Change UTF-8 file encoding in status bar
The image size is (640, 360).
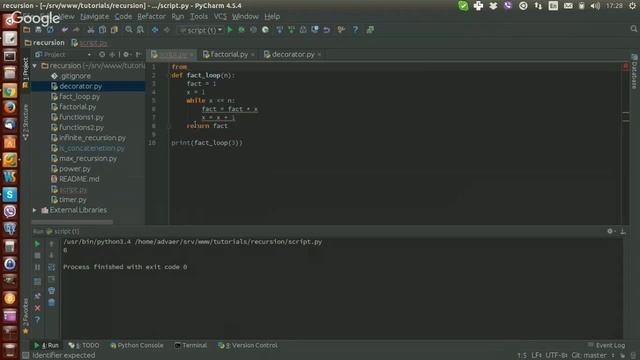click(556, 356)
